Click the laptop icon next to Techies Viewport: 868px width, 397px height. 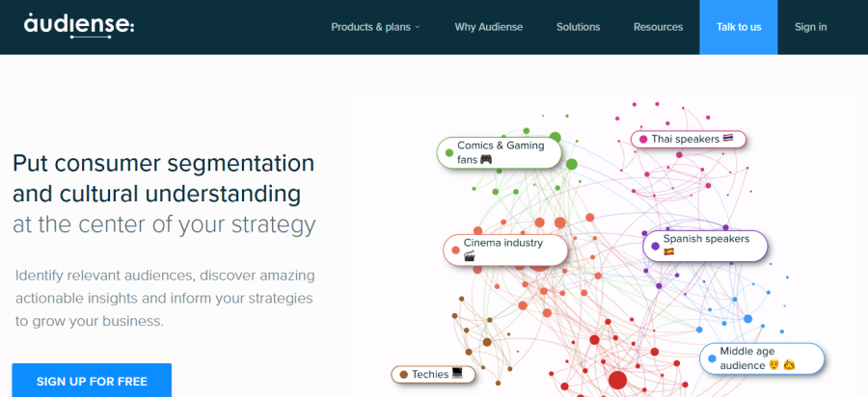458,374
